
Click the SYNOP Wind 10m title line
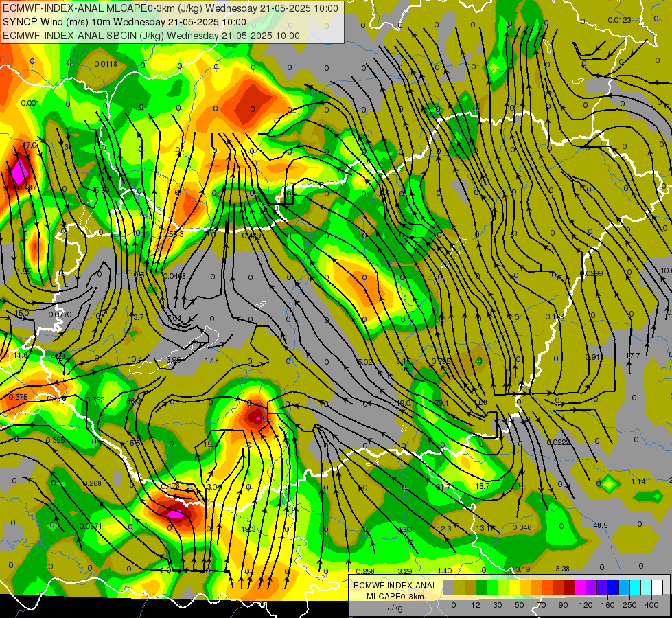125,22
